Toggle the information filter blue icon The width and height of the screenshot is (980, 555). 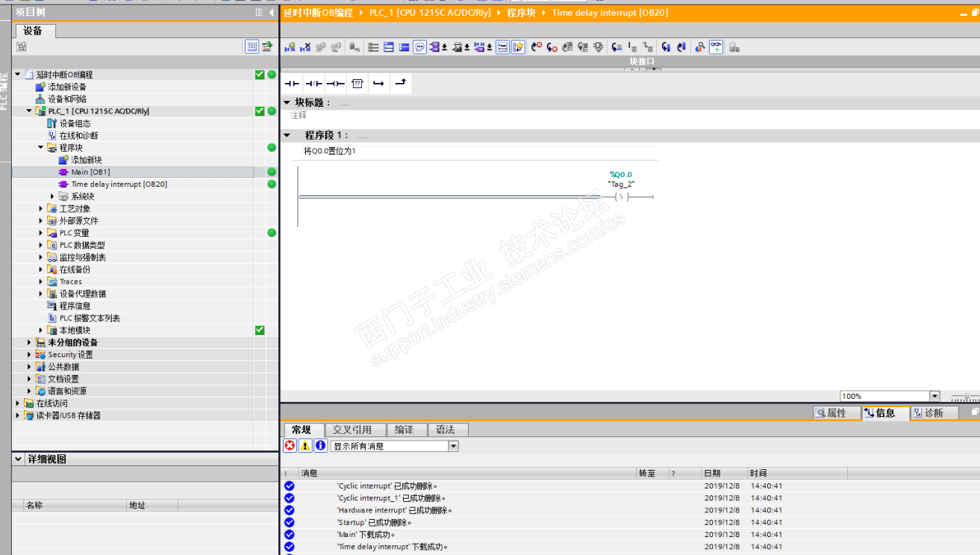point(321,446)
